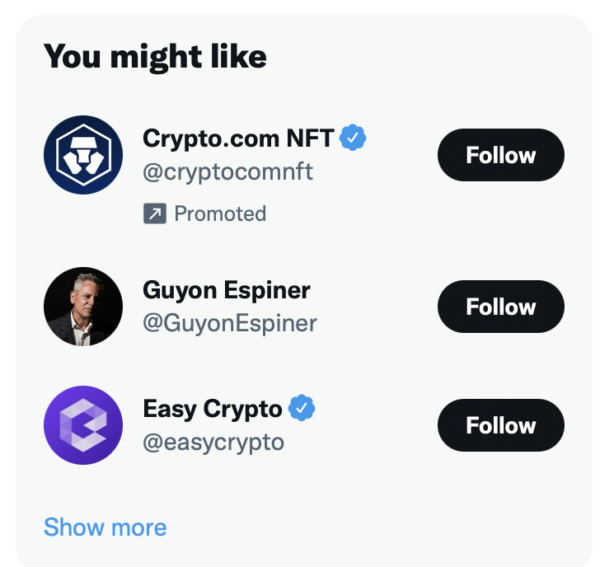Click the Promoted arrow icon
The height and width of the screenshot is (567, 600).
coord(154,214)
